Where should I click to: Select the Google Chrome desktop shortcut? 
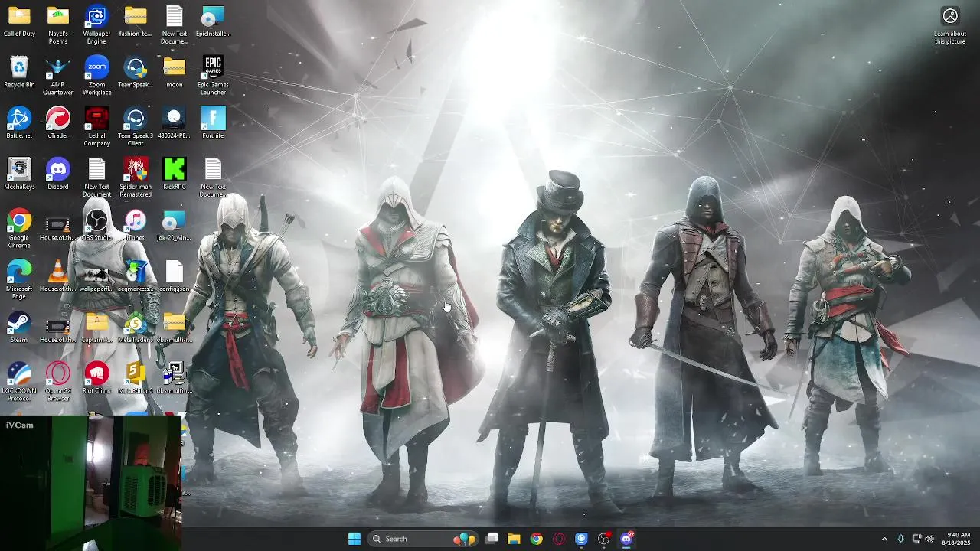click(x=19, y=230)
